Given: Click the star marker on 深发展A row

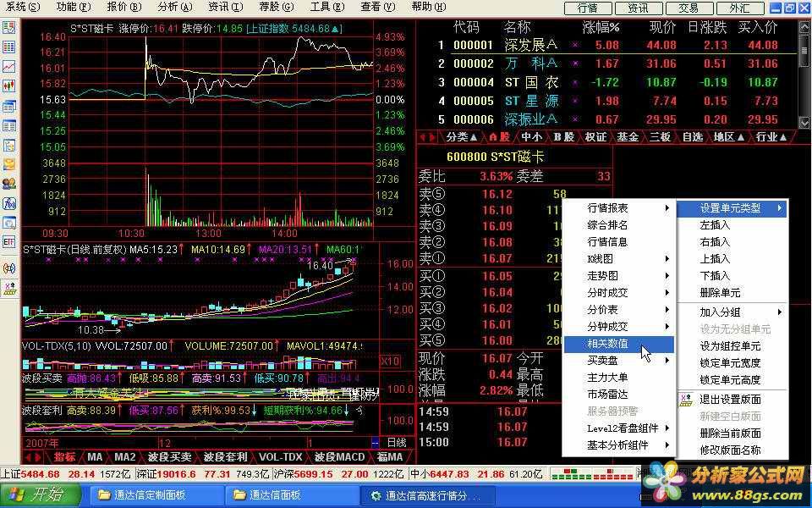Looking at the screenshot, I should [x=575, y=45].
